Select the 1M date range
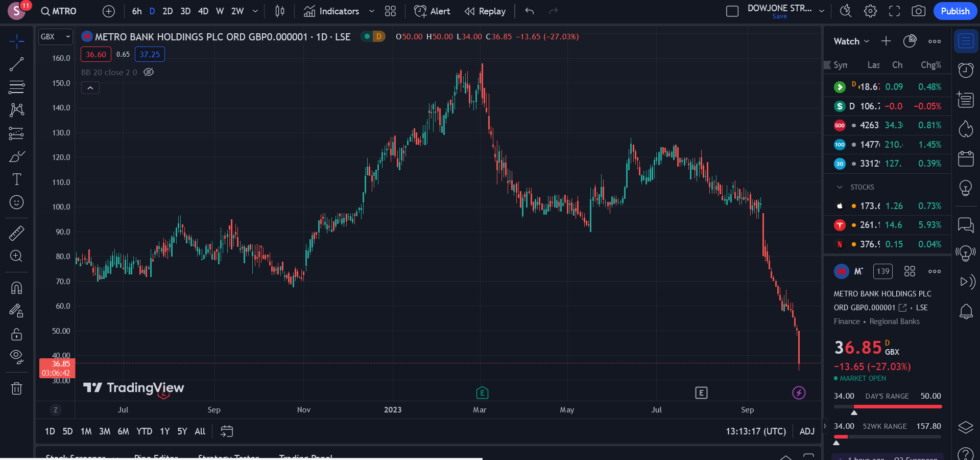The image size is (980, 460). tap(86, 431)
